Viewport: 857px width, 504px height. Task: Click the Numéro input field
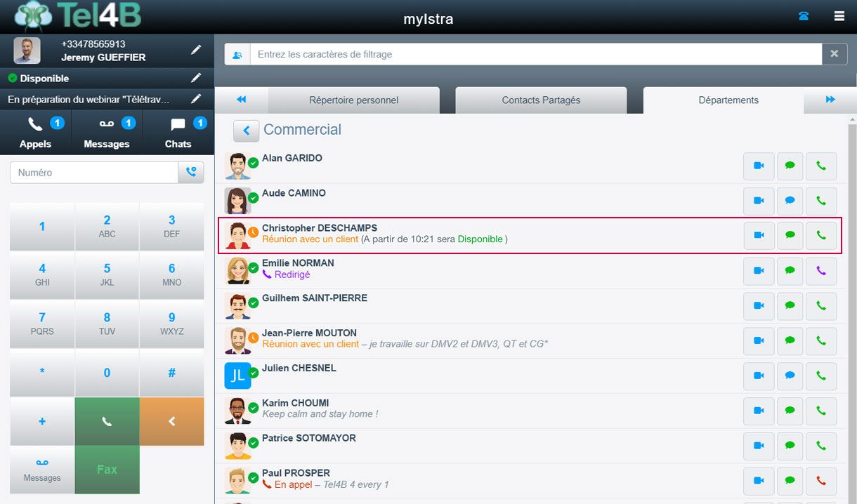click(x=94, y=173)
